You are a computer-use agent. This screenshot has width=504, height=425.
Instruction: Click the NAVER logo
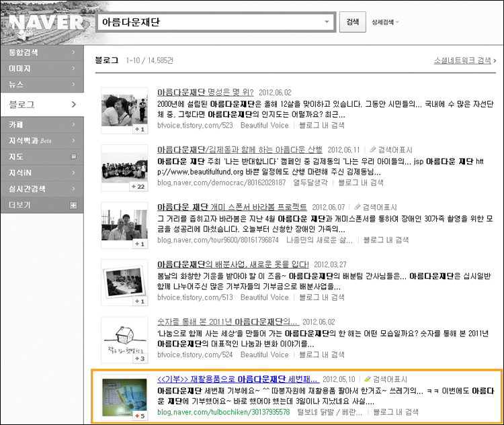tap(46, 22)
